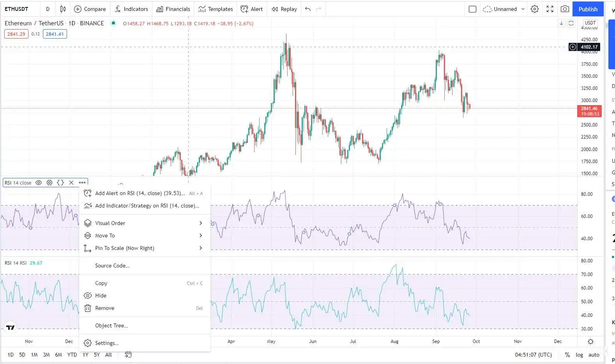This screenshot has width=615, height=364.
Task: Enter fullscreen mode
Action: click(x=550, y=9)
